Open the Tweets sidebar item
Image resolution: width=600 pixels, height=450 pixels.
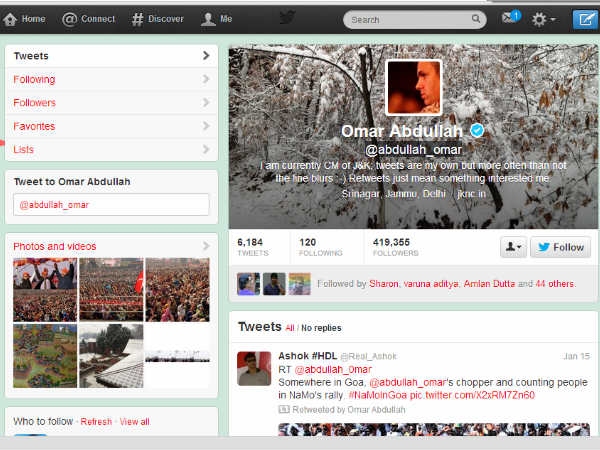point(111,56)
